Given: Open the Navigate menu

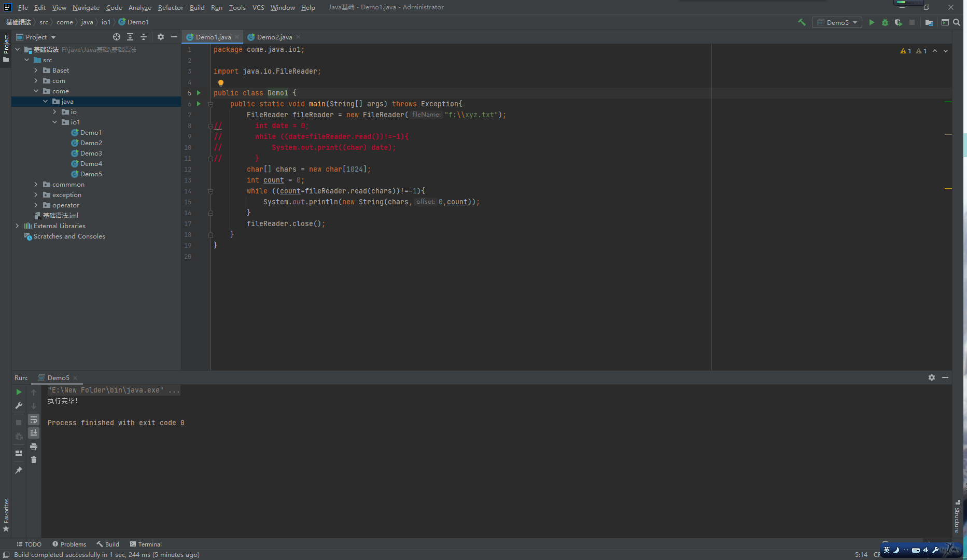Looking at the screenshot, I should 86,7.
